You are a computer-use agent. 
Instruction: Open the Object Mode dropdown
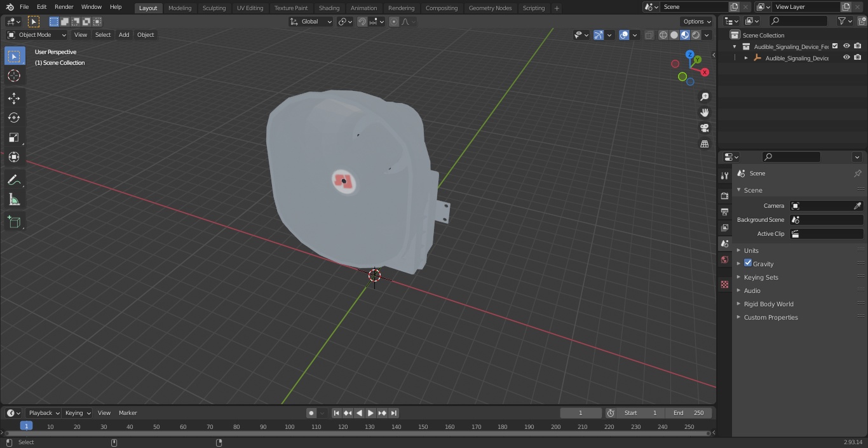37,35
